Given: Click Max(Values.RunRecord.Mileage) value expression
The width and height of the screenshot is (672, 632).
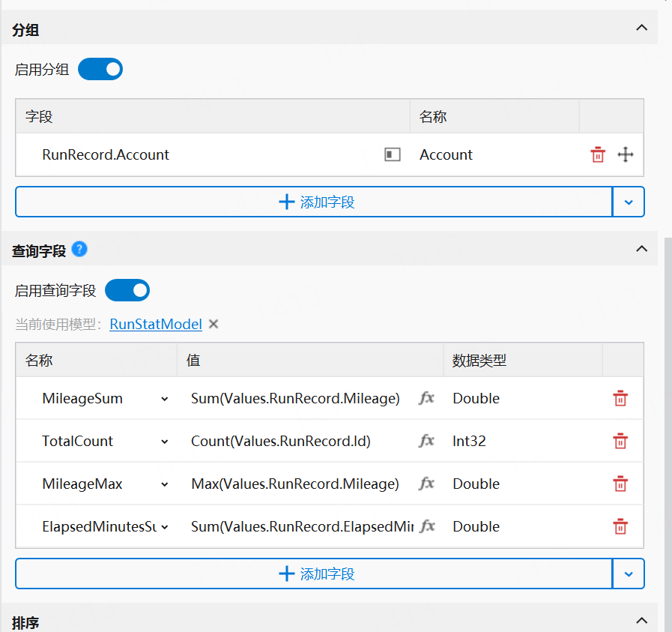Looking at the screenshot, I should 295,484.
